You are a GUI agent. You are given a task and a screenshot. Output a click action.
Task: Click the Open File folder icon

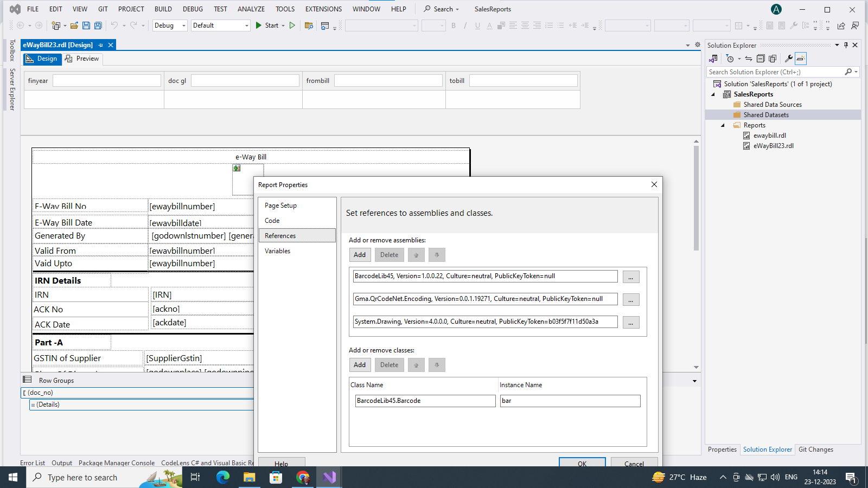tap(74, 25)
